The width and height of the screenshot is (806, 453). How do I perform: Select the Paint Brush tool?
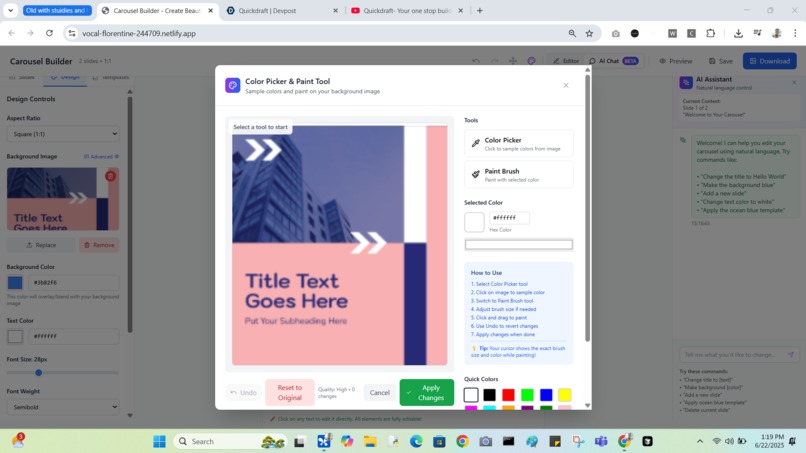coord(518,174)
